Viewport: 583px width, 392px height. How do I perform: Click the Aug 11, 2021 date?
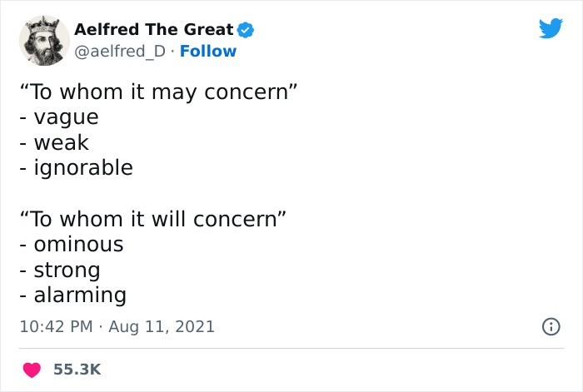pos(162,327)
